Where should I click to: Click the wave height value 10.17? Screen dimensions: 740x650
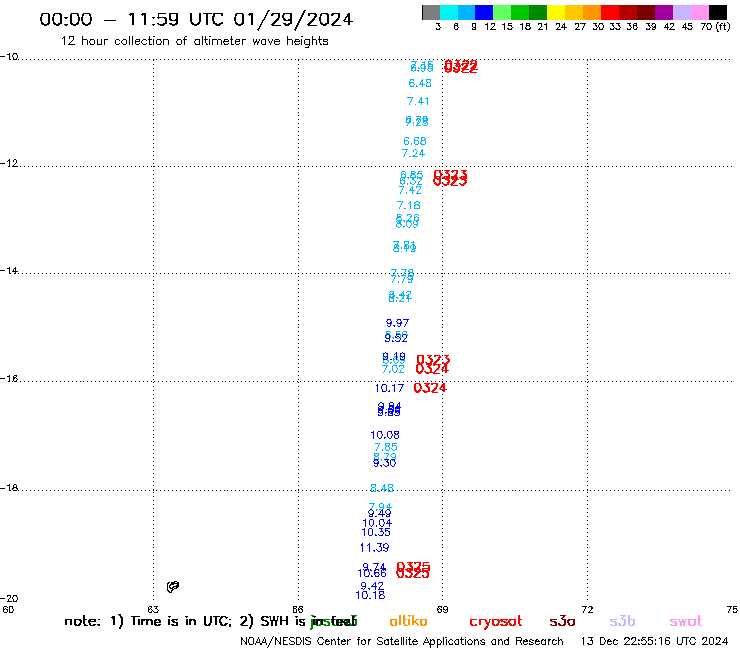(x=389, y=388)
